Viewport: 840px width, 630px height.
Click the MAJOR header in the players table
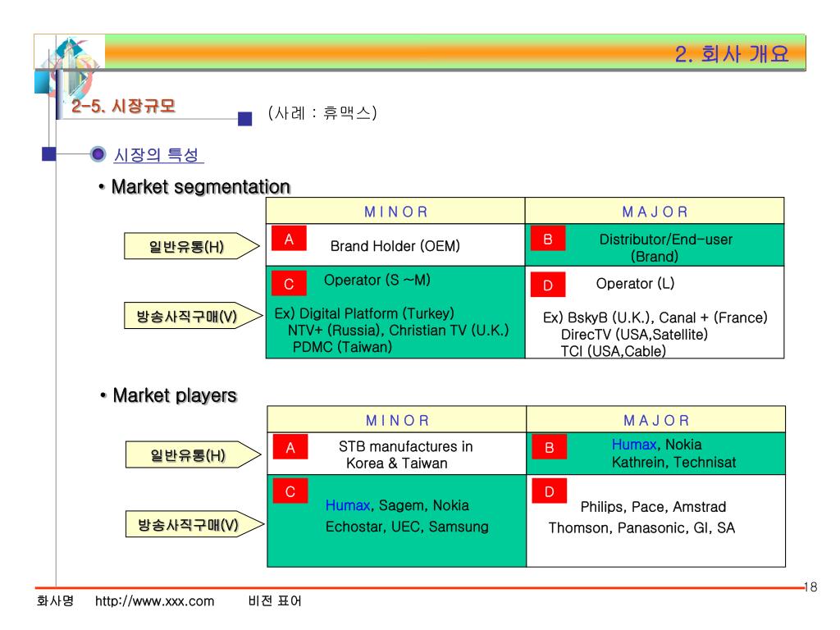point(656,421)
